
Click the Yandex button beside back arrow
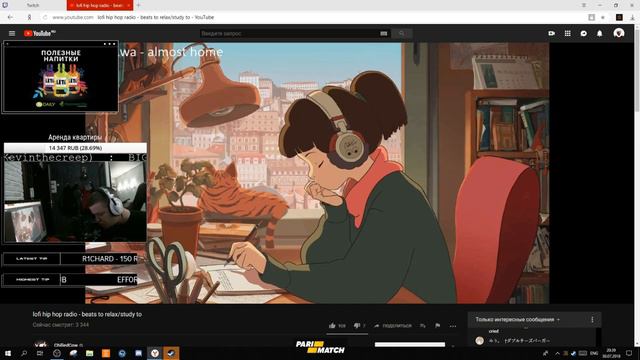click(x=29, y=17)
